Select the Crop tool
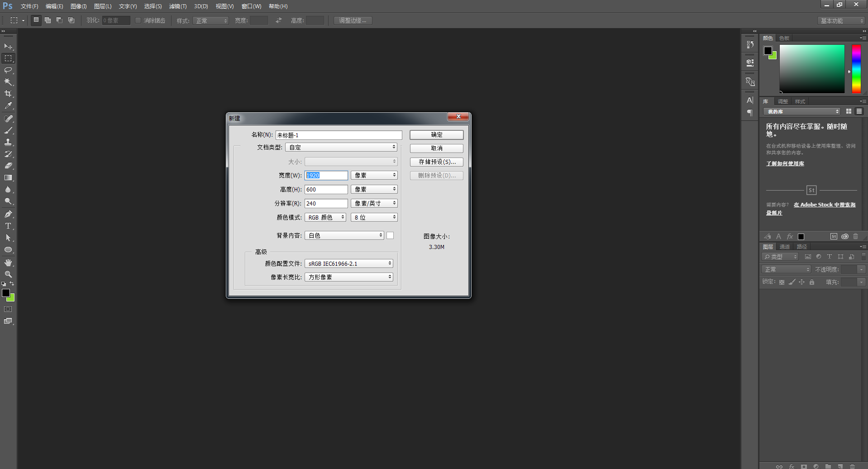Image resolution: width=868 pixels, height=469 pixels. (x=8, y=94)
